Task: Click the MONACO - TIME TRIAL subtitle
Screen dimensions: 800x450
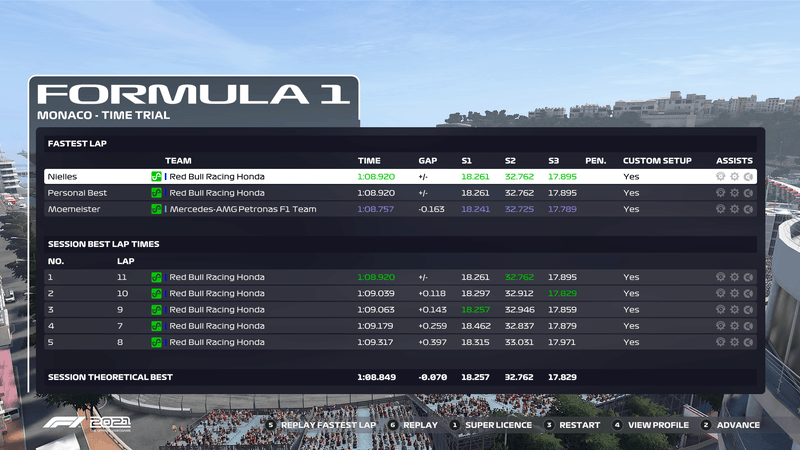Action: [103, 115]
